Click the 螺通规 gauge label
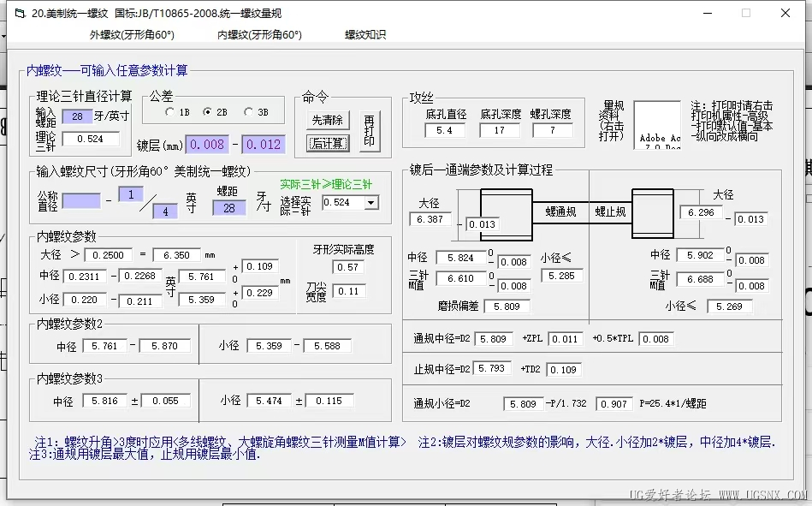This screenshot has height=506, width=812. [560, 211]
